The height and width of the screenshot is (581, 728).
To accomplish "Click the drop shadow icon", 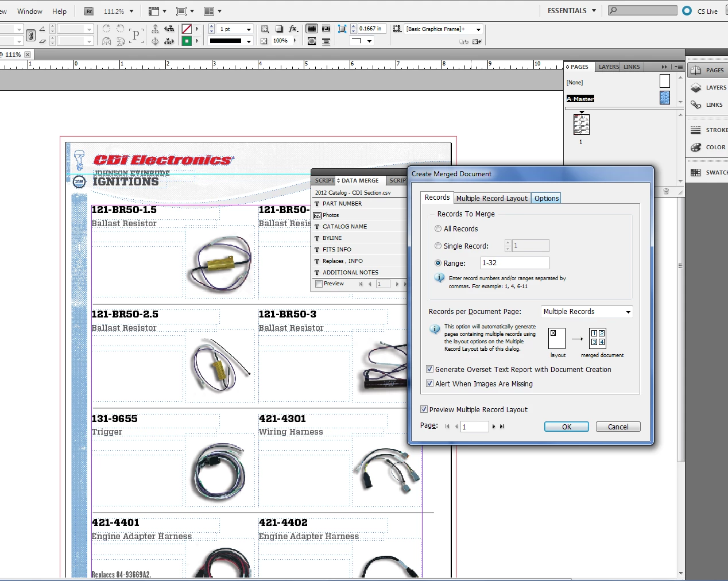I will point(279,29).
